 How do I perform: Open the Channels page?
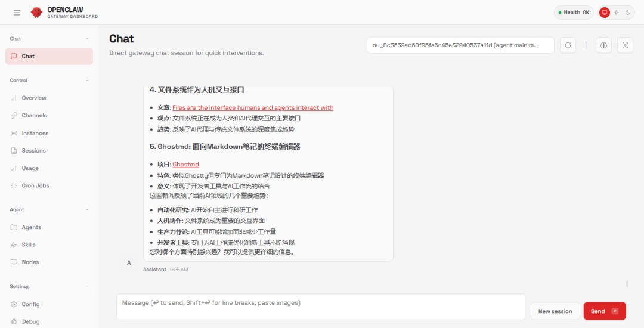(49, 115)
